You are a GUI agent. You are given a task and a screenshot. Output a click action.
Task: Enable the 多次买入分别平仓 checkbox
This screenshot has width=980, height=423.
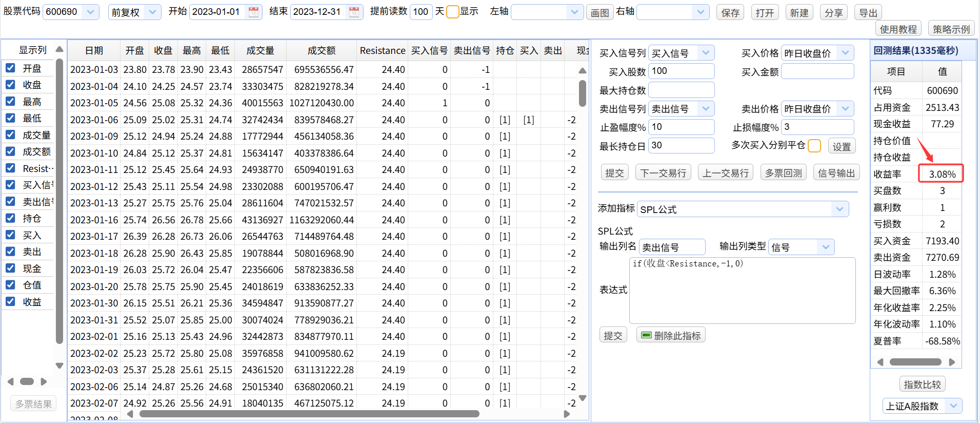tap(814, 146)
